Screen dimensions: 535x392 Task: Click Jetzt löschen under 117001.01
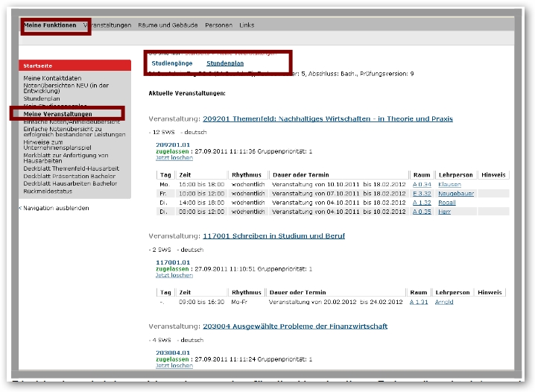[174, 275]
